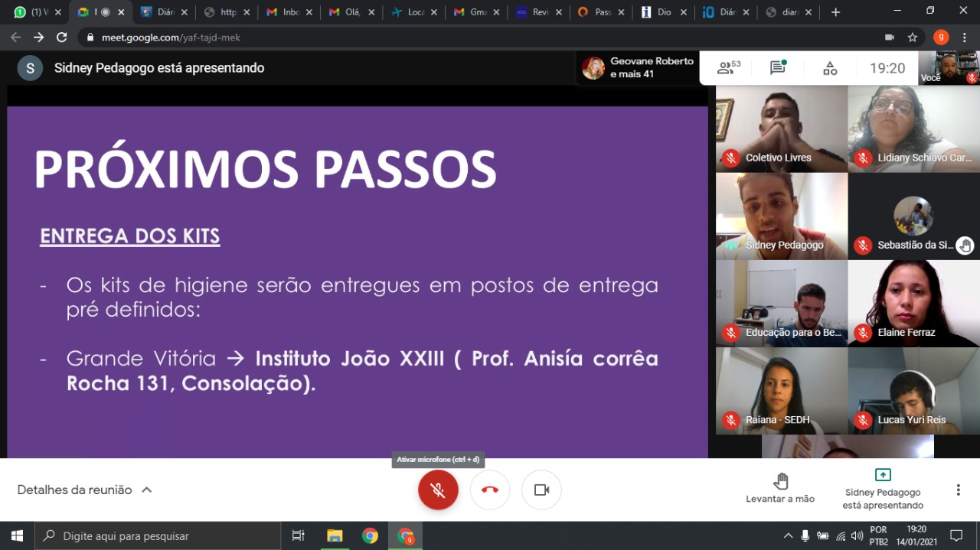Image resolution: width=980 pixels, height=550 pixels.
Task: Expand Detalhes da reunião panel
Action: [84, 490]
